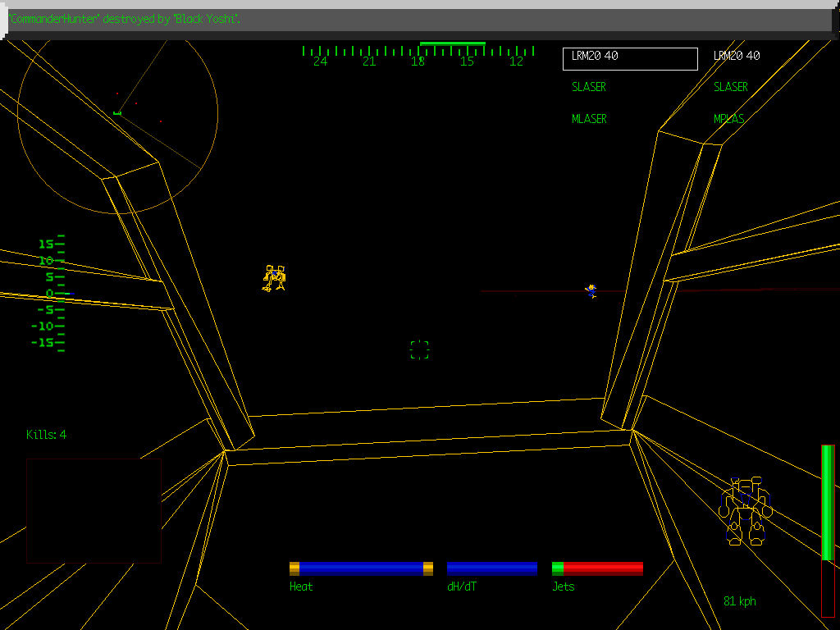Click the small blue distant mech near the horizon

(591, 290)
